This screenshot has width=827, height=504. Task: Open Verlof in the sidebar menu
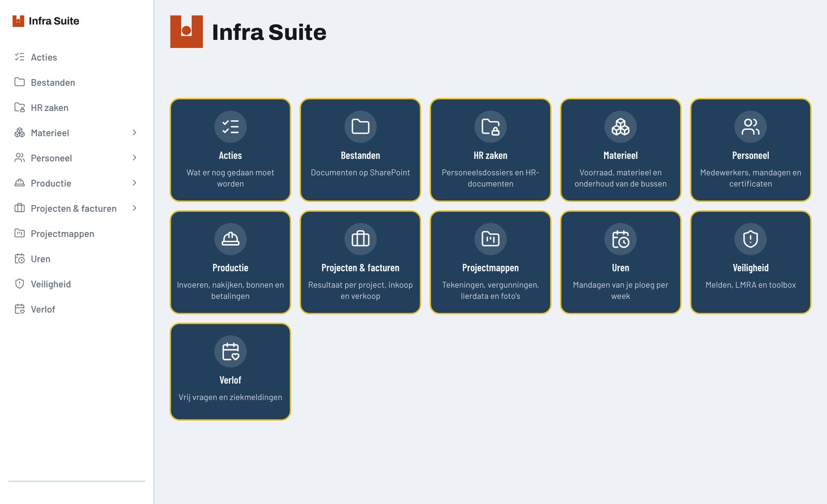76,309
